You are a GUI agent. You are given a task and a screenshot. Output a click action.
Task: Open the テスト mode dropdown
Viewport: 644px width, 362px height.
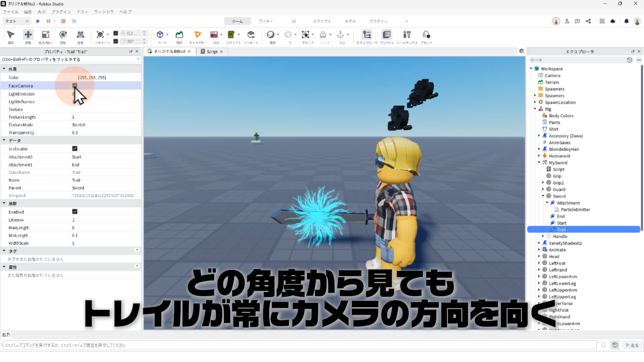point(17,21)
